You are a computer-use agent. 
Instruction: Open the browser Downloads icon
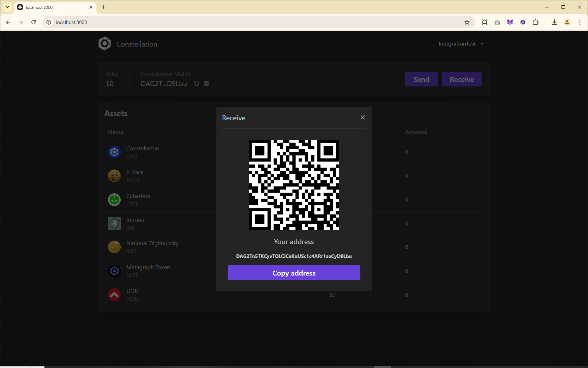tap(554, 22)
